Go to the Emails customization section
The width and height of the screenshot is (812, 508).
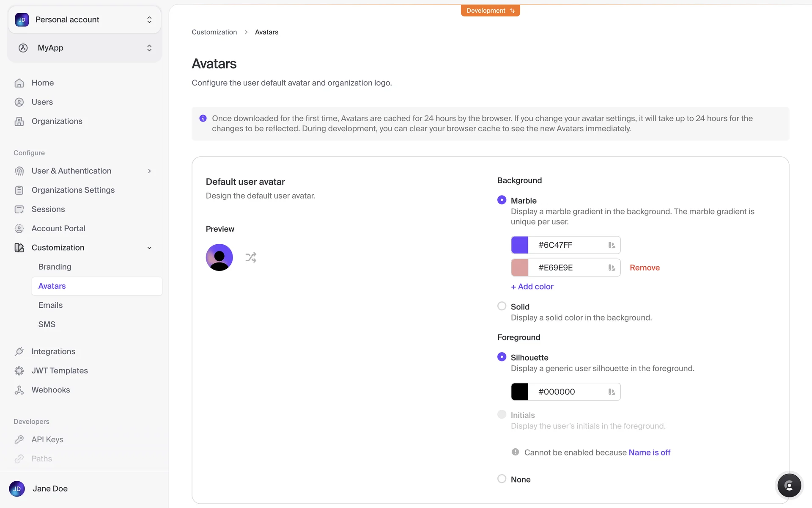(x=50, y=305)
